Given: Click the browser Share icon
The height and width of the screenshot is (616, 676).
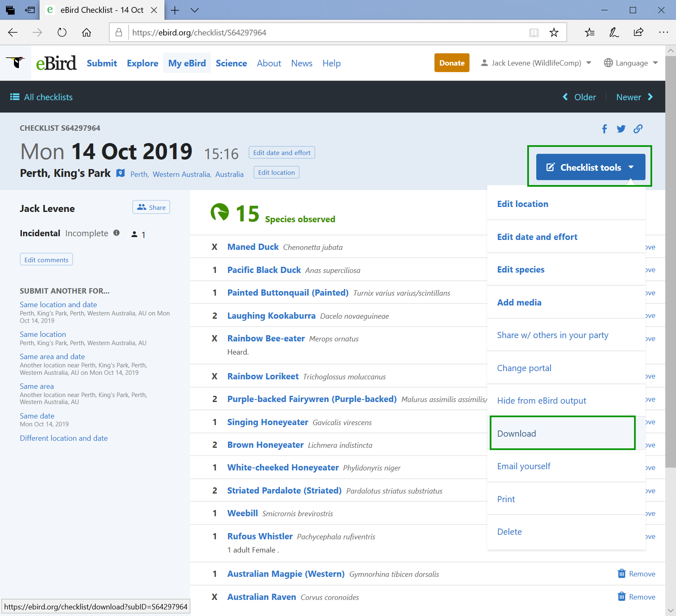Looking at the screenshot, I should point(638,33).
